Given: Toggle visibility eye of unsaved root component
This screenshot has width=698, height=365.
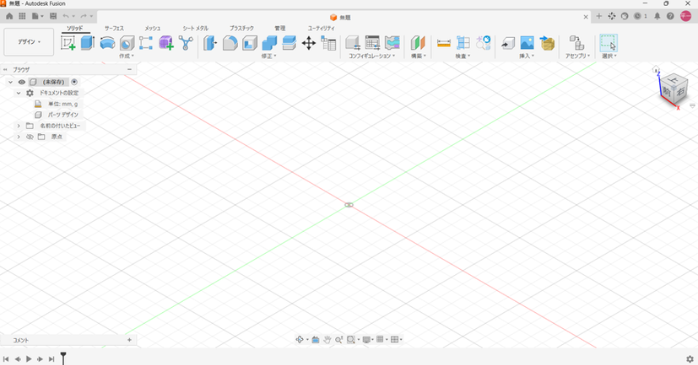Looking at the screenshot, I should tap(21, 82).
